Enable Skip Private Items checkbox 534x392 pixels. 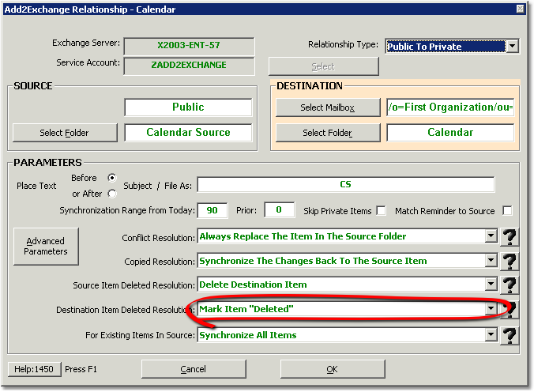coord(381,211)
